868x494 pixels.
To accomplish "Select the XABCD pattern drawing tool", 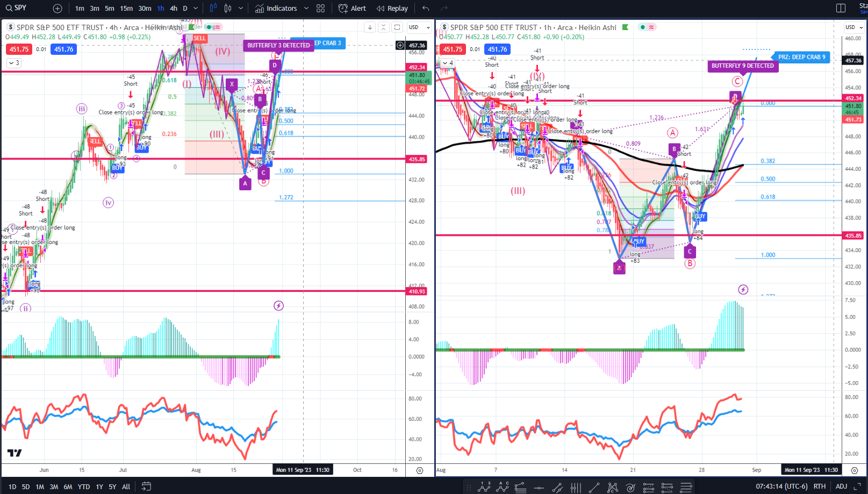I will [612, 488].
